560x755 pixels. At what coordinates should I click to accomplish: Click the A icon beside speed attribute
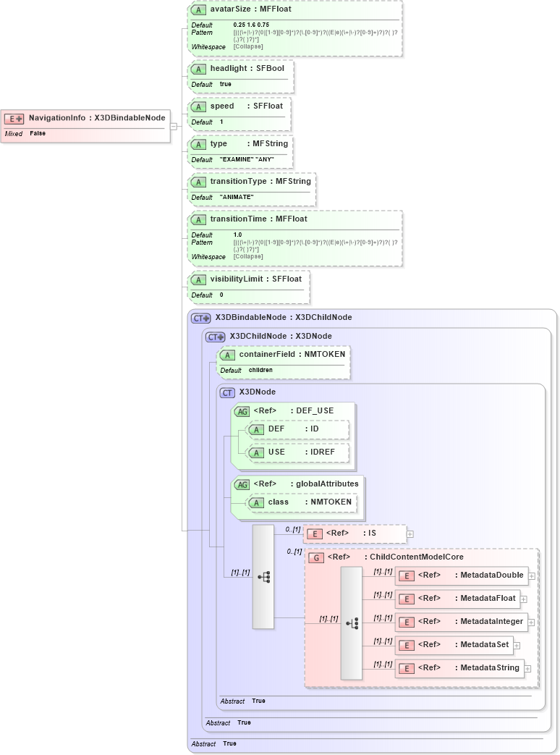(198, 107)
